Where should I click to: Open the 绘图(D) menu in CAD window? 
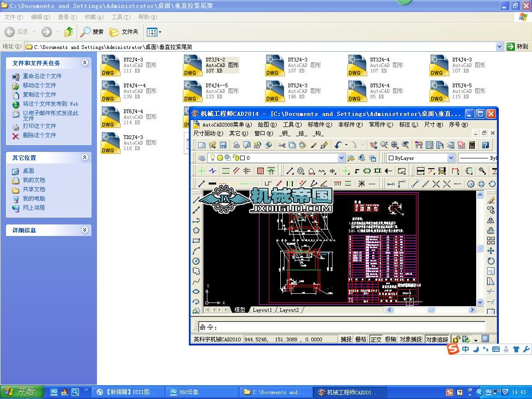pos(267,125)
